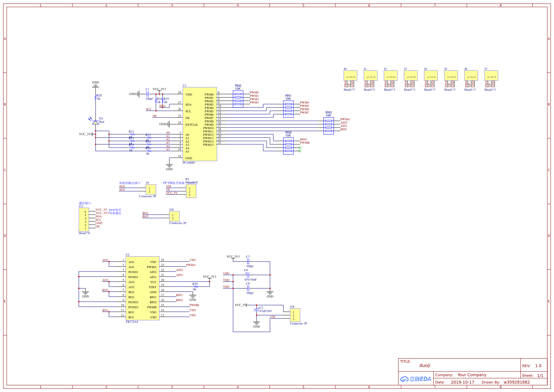Click the 'SCL' net label at PCA9685 pin 26

(149, 109)
